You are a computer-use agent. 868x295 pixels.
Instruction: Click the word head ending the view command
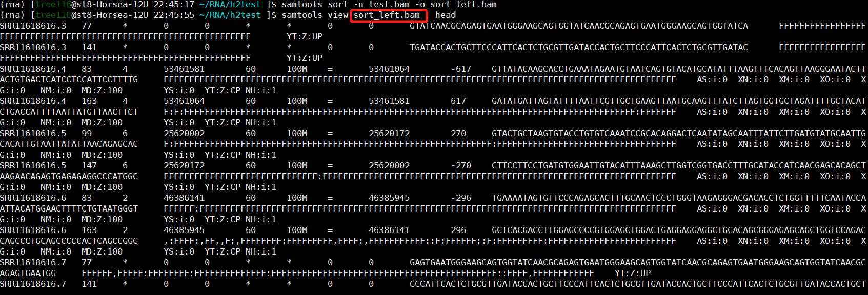coord(446,15)
